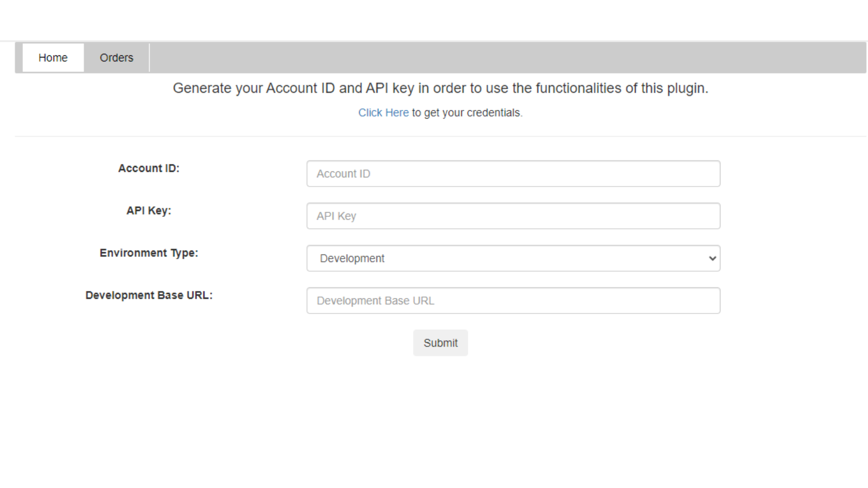Click the API Key label text

coord(148,210)
